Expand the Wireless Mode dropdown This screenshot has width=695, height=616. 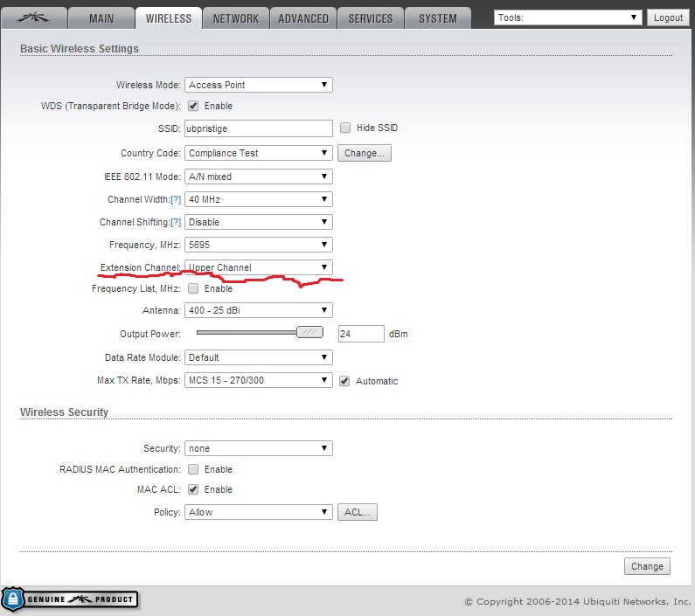click(x=259, y=85)
